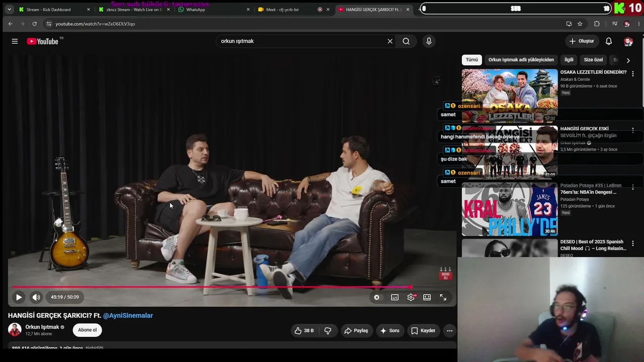The image size is (644, 362).
Task: Enter full screen on the video
Action: click(443, 297)
